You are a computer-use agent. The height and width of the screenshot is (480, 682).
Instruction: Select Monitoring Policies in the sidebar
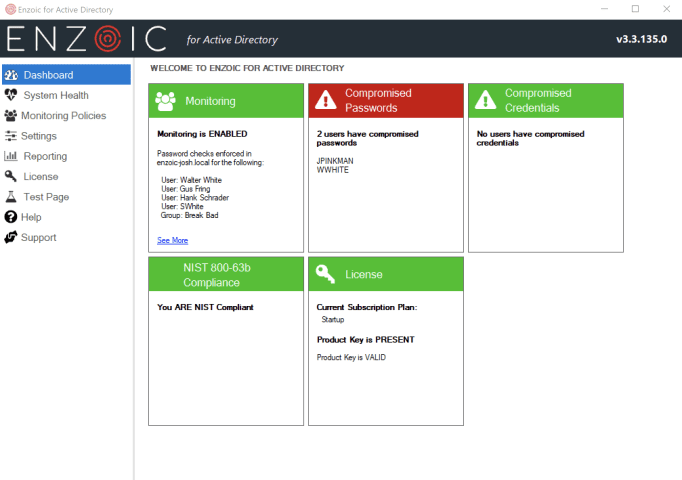[x=63, y=116]
